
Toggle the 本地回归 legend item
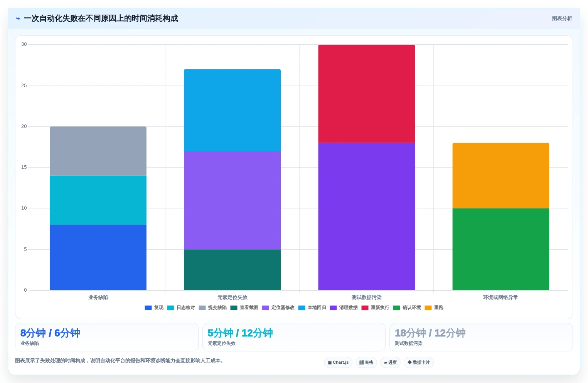point(312,308)
